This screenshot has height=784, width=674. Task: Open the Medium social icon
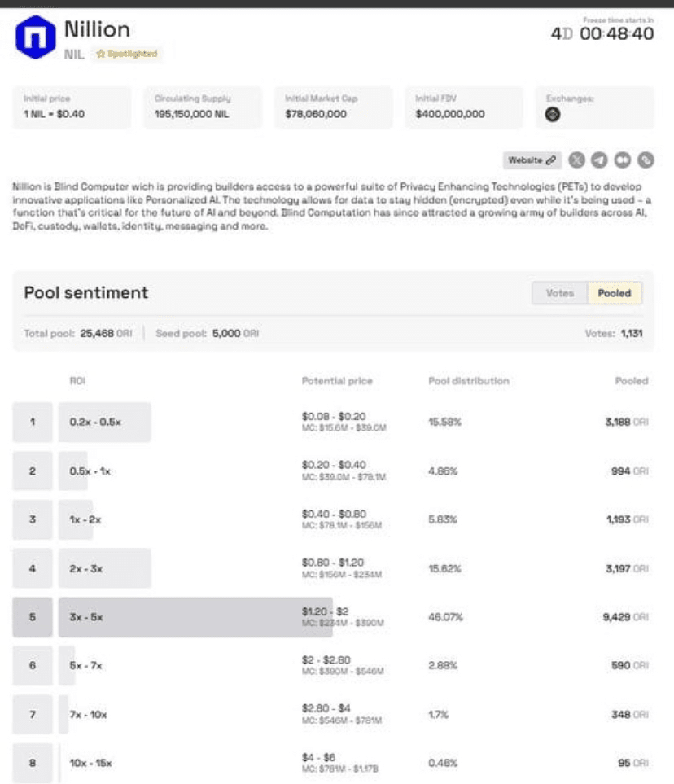tap(623, 160)
